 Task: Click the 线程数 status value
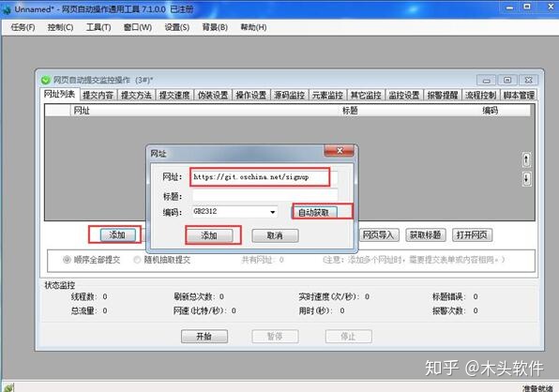tap(105, 296)
